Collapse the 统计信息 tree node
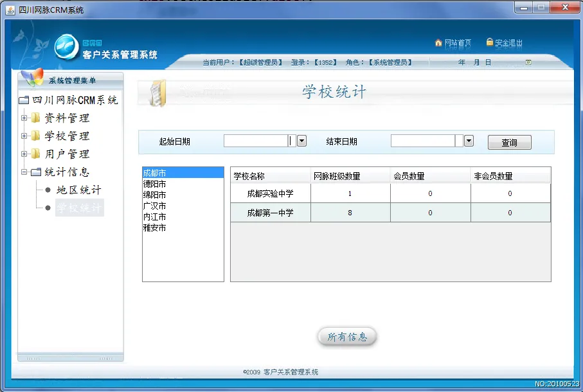Screen dimensions: 583x392 [24, 172]
